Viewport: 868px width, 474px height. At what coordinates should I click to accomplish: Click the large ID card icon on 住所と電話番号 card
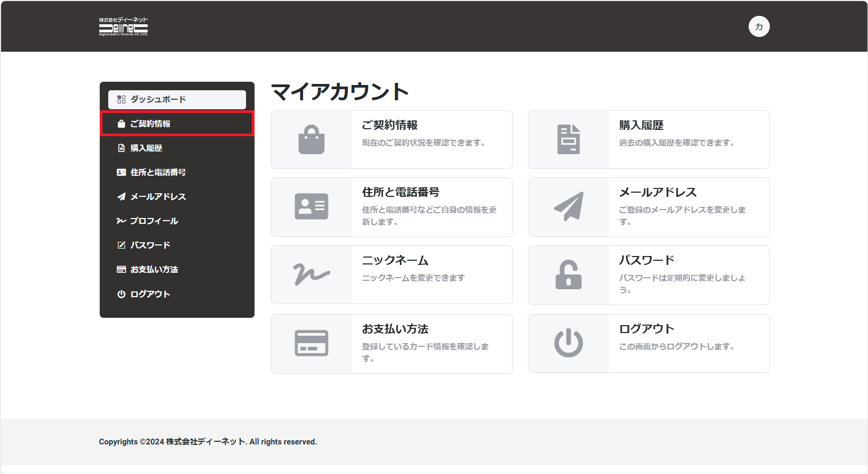[x=312, y=206]
